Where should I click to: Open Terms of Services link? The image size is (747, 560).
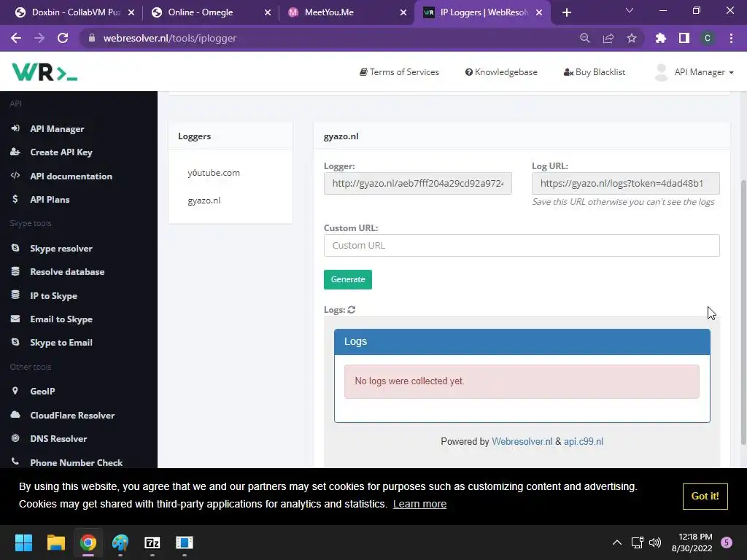point(399,72)
